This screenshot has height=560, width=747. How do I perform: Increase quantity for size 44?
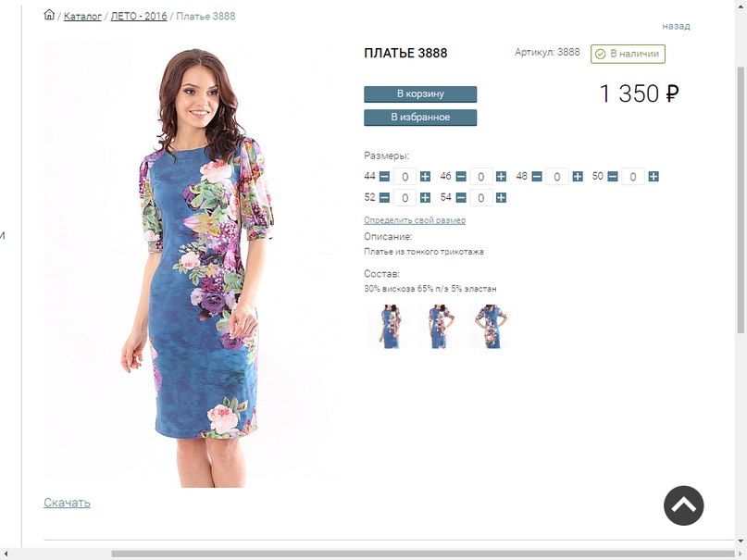(x=425, y=177)
